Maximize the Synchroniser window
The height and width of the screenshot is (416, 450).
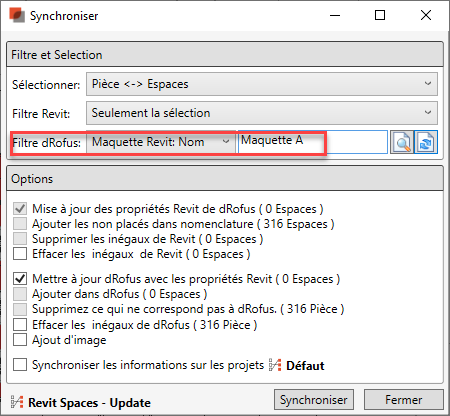[380, 15]
